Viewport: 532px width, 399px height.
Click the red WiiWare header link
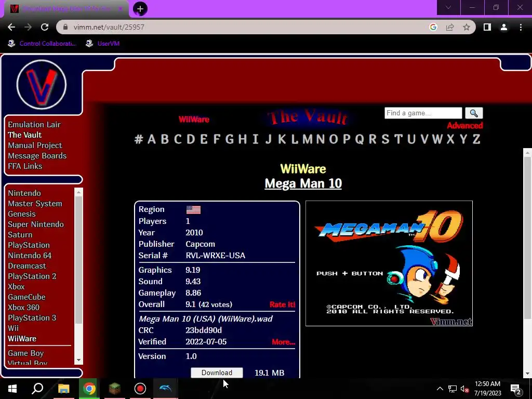[194, 119]
